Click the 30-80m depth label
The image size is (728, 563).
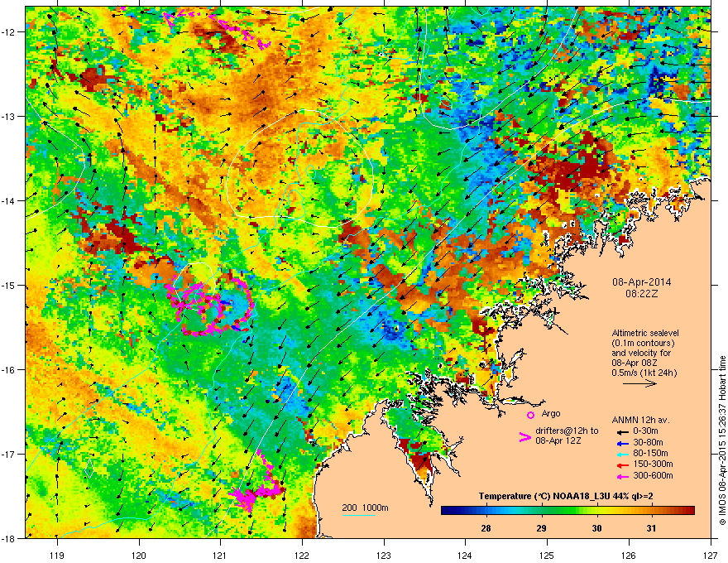coord(648,443)
